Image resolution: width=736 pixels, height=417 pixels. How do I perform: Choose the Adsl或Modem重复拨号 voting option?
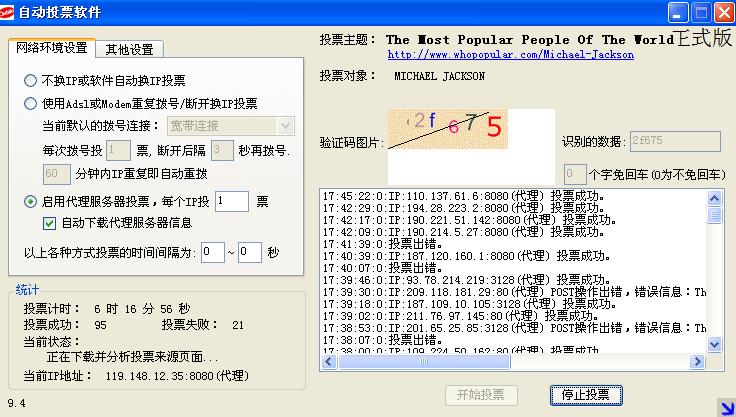[x=30, y=103]
